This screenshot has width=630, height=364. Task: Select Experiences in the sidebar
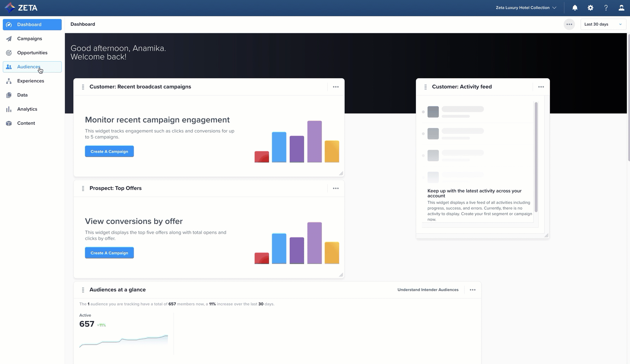[31, 81]
